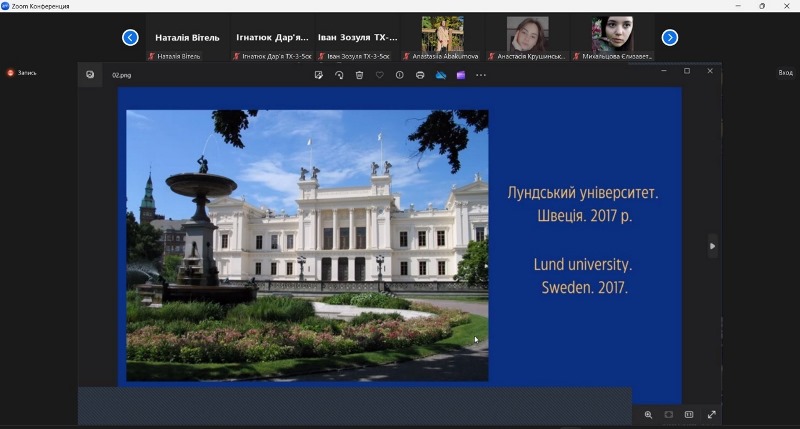This screenshot has width=800, height=429.
Task: Click the OneDrive cloud icon in toolbar
Action: (440, 75)
